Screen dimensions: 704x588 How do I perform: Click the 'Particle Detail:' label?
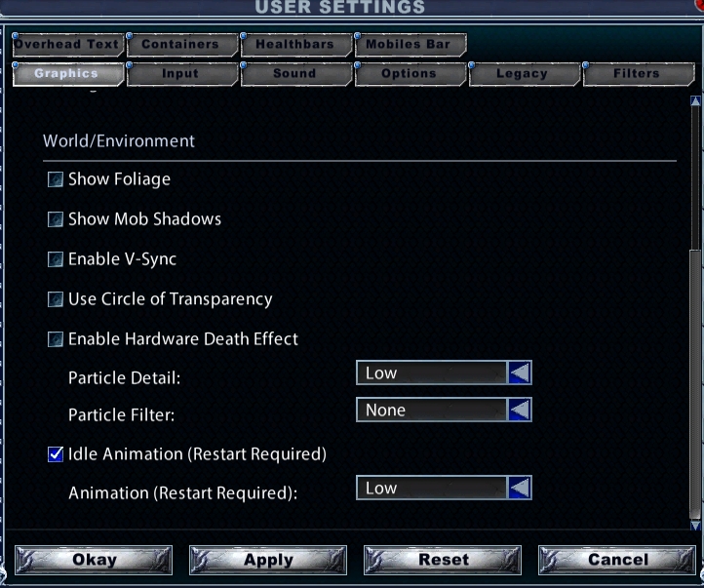(x=125, y=378)
